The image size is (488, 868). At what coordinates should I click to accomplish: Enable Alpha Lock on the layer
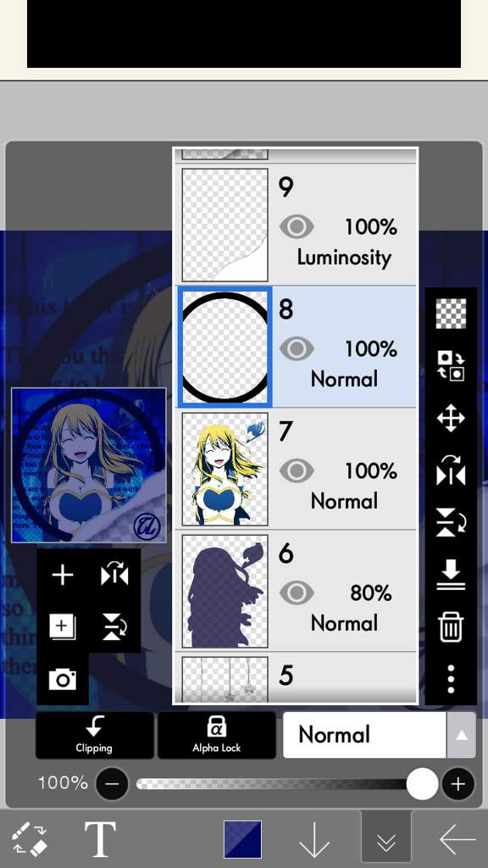pos(216,735)
